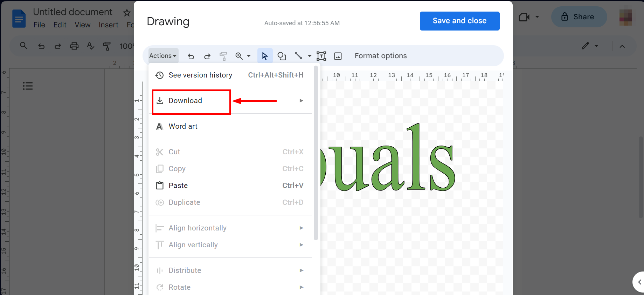Open the View menu
This screenshot has height=295, width=644.
point(83,25)
